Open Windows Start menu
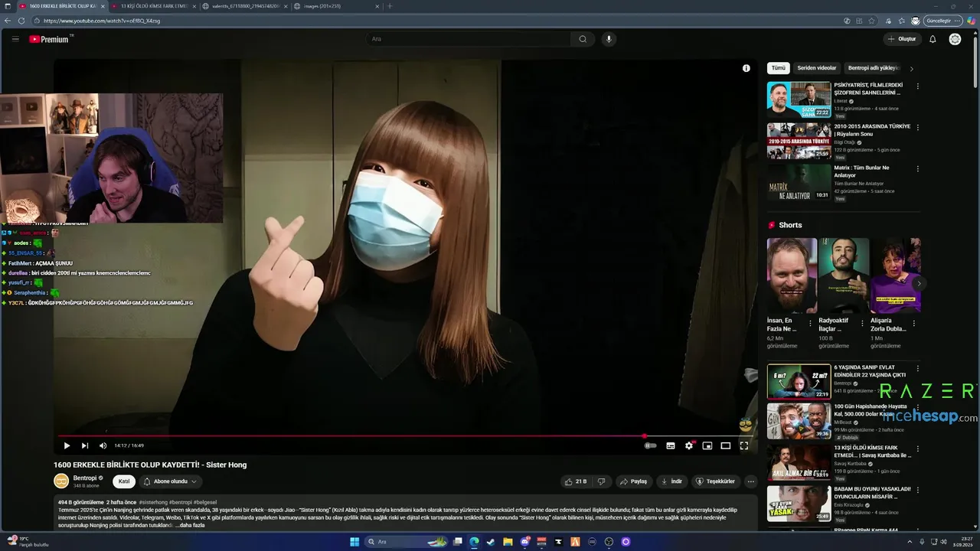Viewport: 980px width, 551px height. pyautogui.click(x=354, y=542)
